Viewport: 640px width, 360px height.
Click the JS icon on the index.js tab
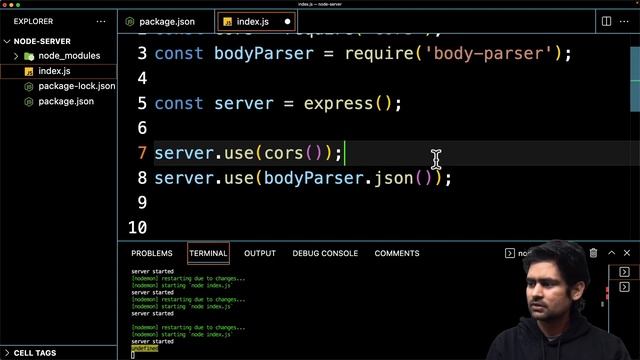(x=228, y=22)
